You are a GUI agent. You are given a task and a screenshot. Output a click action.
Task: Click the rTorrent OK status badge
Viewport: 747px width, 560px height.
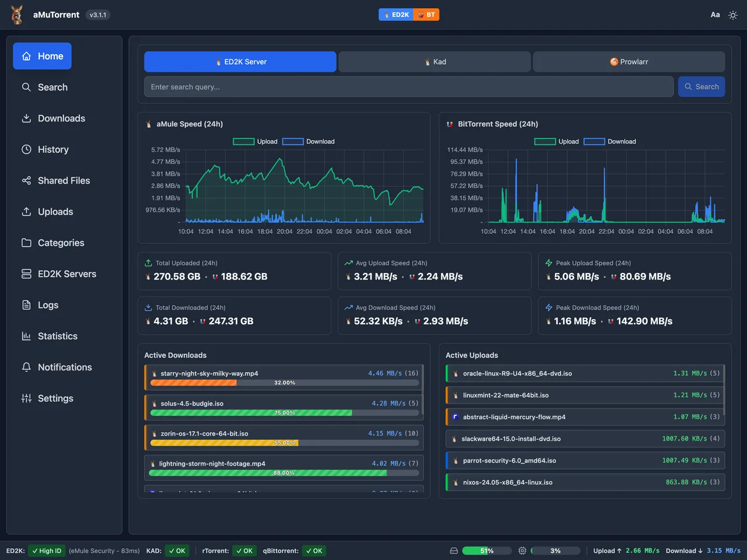pyautogui.click(x=244, y=551)
